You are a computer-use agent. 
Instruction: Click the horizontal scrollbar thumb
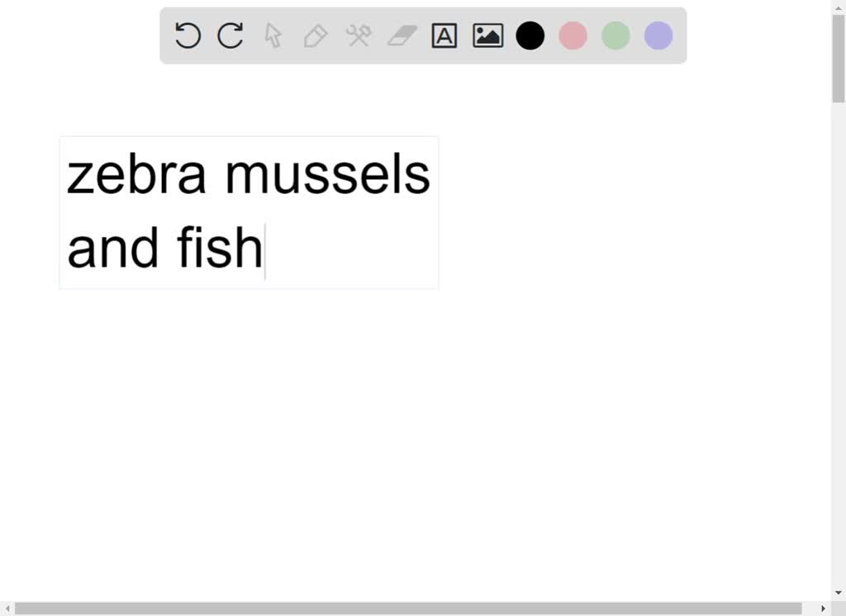coord(408,609)
